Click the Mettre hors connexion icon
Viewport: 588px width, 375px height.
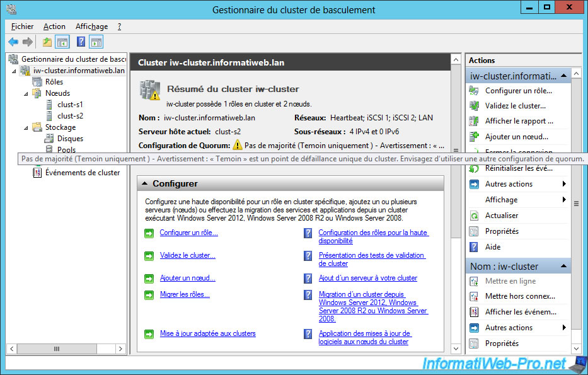(474, 296)
